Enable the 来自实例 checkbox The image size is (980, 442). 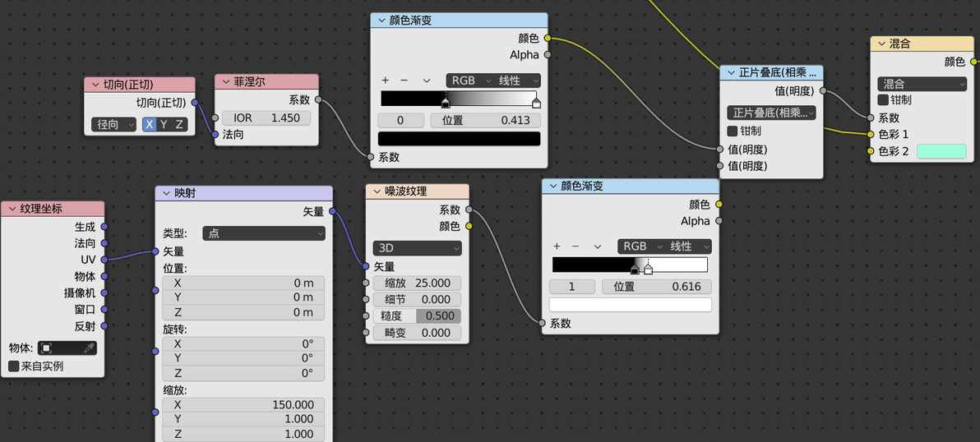click(x=14, y=366)
